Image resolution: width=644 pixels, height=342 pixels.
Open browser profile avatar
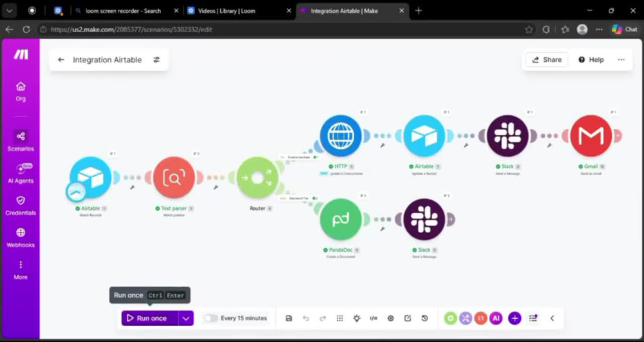582,30
